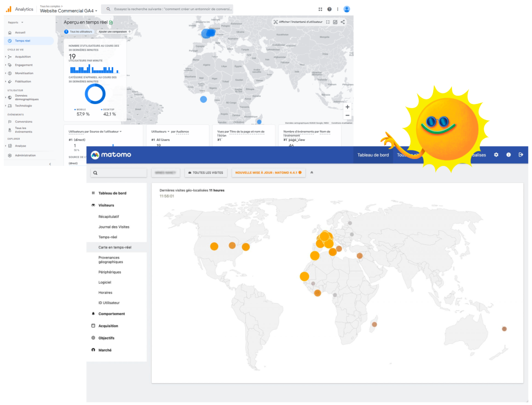This screenshot has height=405, width=532.
Task: Zoom in the Analytics map with plus button
Action: click(x=348, y=107)
